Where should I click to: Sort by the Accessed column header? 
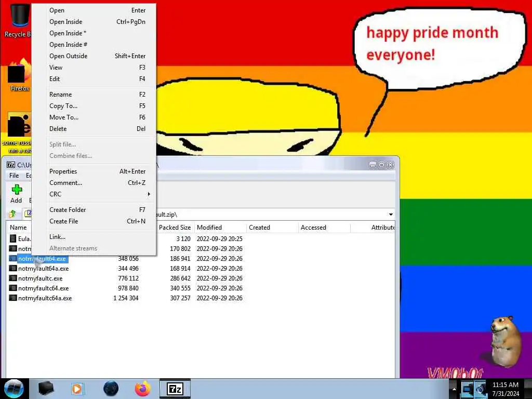coord(324,228)
